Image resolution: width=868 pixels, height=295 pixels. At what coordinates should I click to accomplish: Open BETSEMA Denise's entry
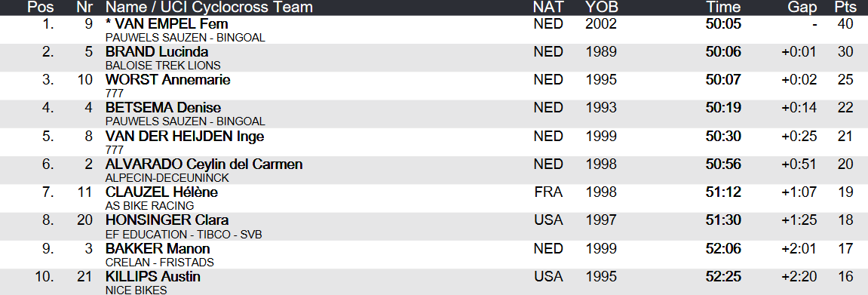coord(163,107)
